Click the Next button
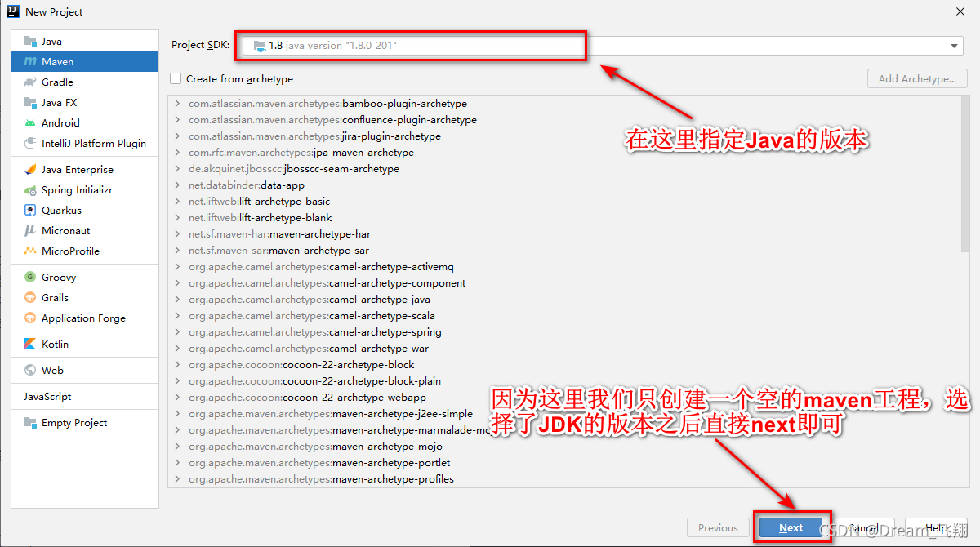Viewport: 980px width, 547px height. 791,527
